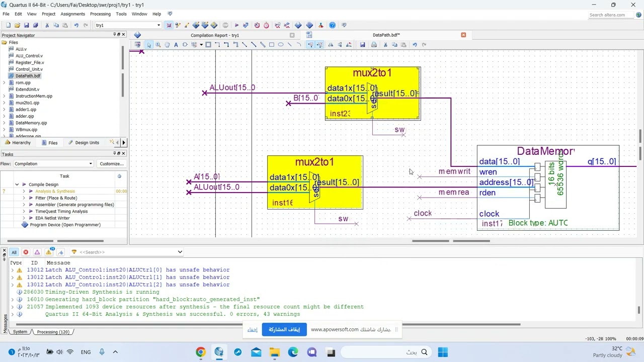This screenshot has width=644, height=362.
Task: Click the Search altera.com field
Action: pos(611,15)
